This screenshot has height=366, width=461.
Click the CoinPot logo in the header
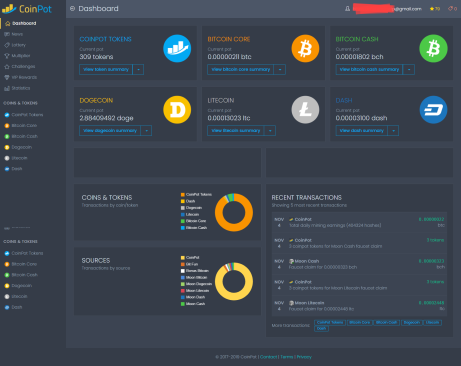(x=27, y=9)
